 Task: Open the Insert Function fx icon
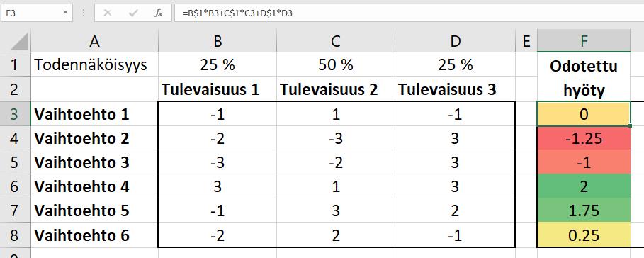[x=159, y=13]
